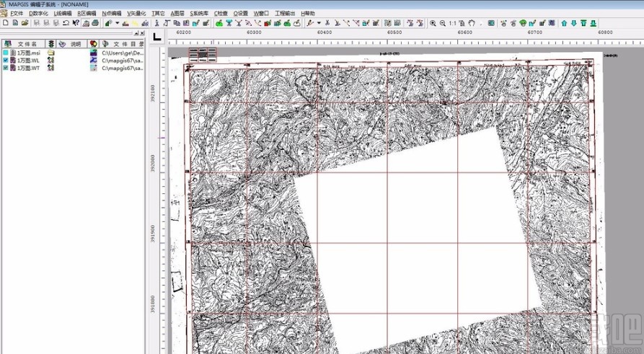Toggle checkbox for 1万图.WL file

point(6,61)
